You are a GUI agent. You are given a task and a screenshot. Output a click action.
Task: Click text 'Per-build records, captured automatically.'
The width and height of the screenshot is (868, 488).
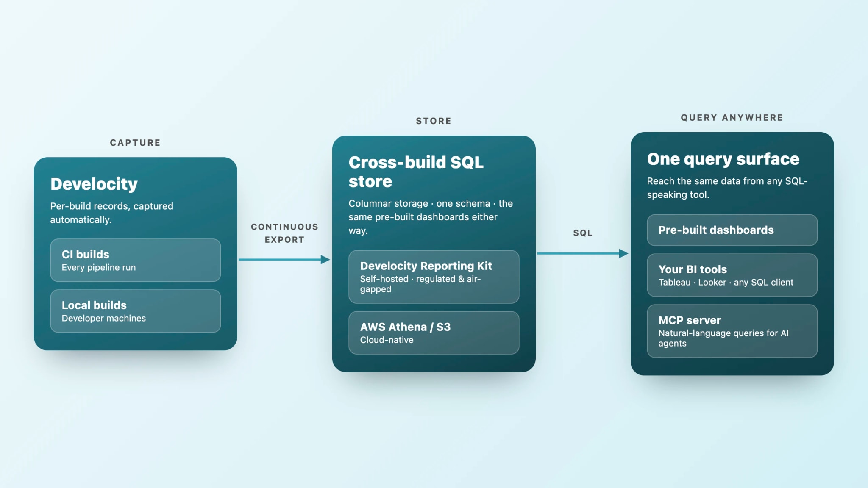[x=112, y=213]
